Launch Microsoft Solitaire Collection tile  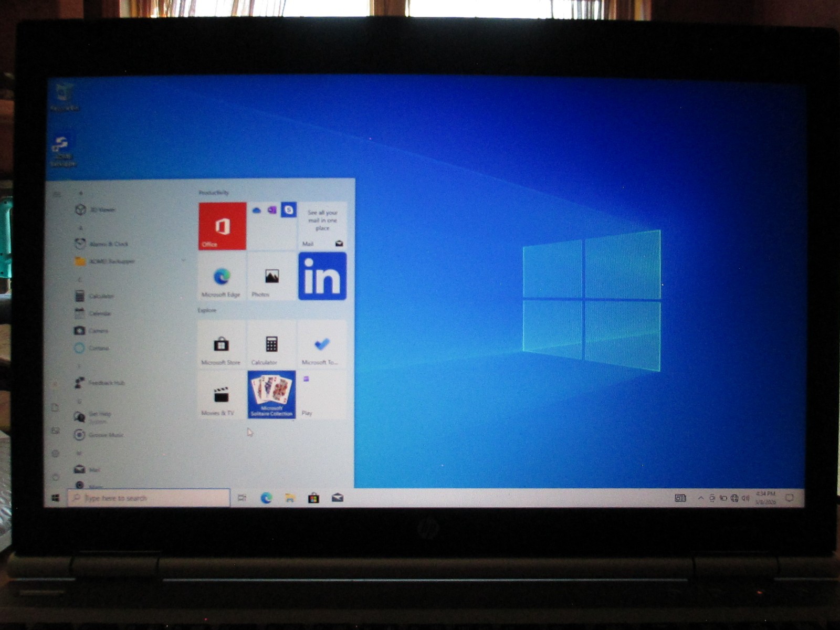(271, 395)
